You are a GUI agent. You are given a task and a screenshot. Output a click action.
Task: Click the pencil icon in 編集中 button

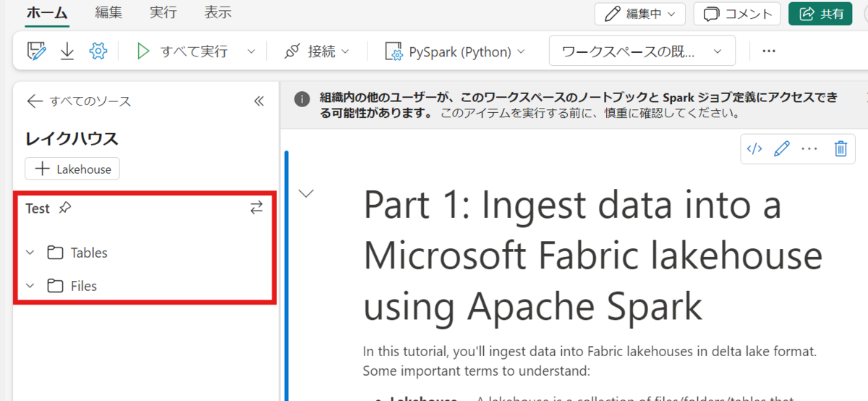612,14
